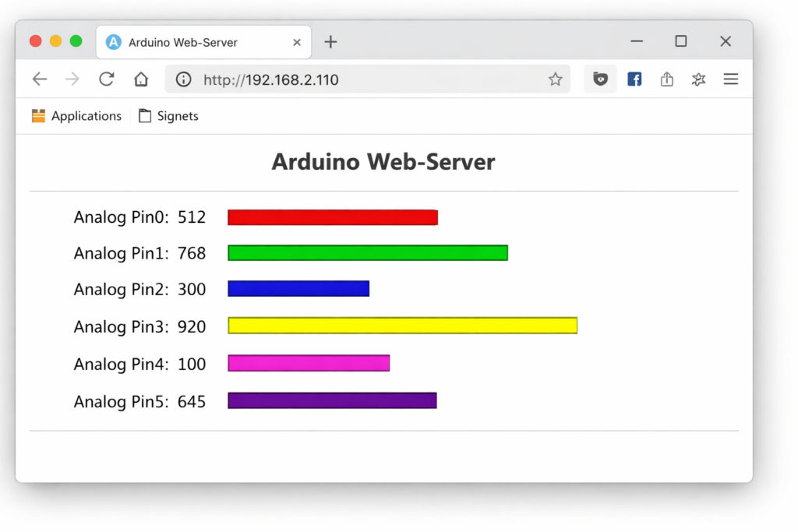The width and height of the screenshot is (798, 532).
Task: Open the hamburger browser menu
Action: point(730,79)
